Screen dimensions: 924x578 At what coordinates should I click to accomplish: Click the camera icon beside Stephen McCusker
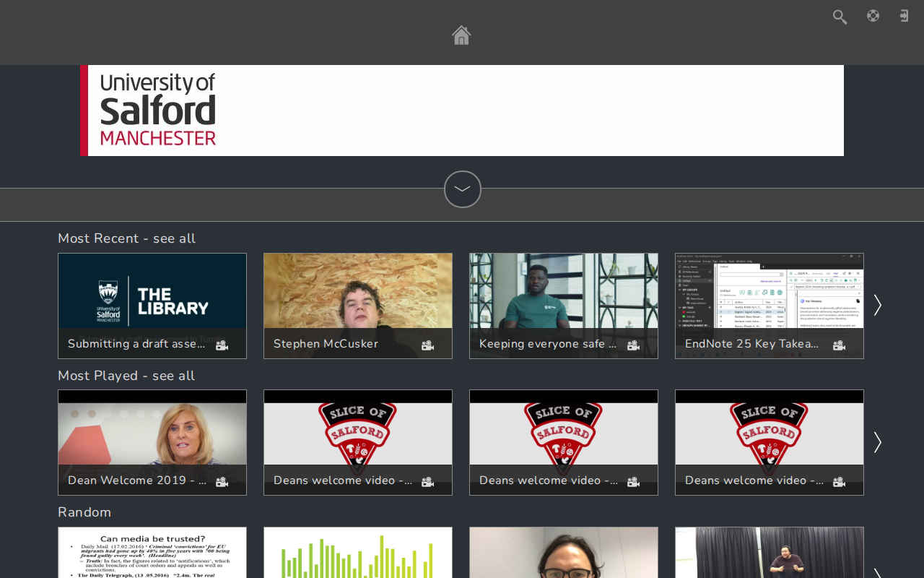point(427,345)
